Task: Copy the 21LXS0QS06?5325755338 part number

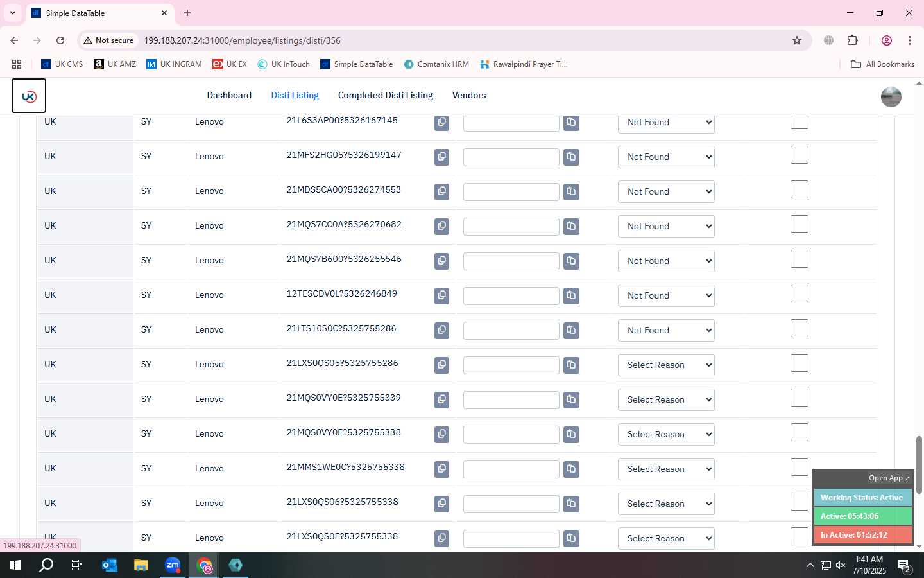Action: 441,504
